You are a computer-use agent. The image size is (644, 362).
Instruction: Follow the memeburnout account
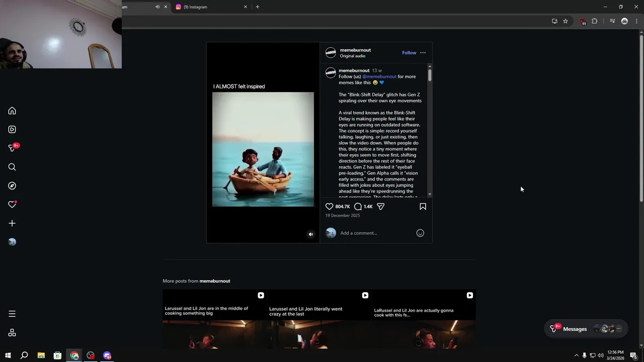(409, 53)
